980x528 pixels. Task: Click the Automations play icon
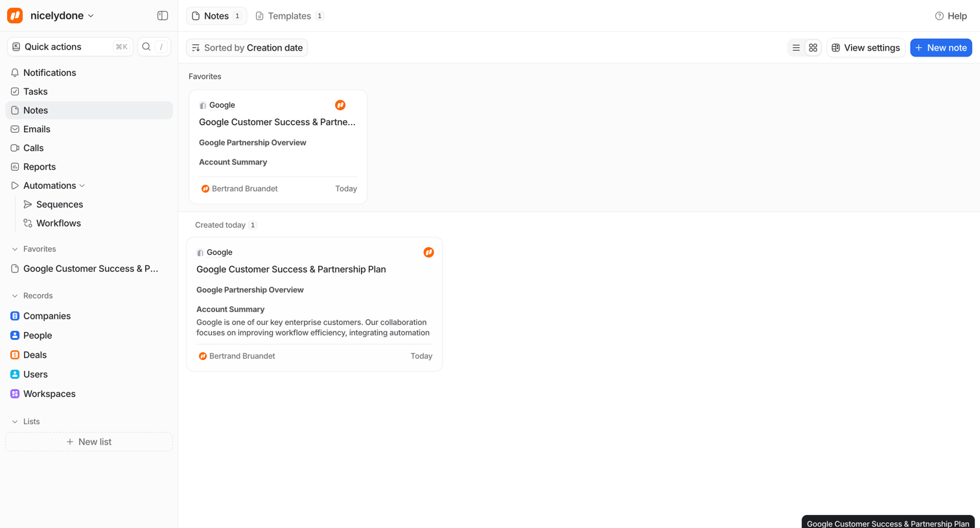tap(15, 186)
